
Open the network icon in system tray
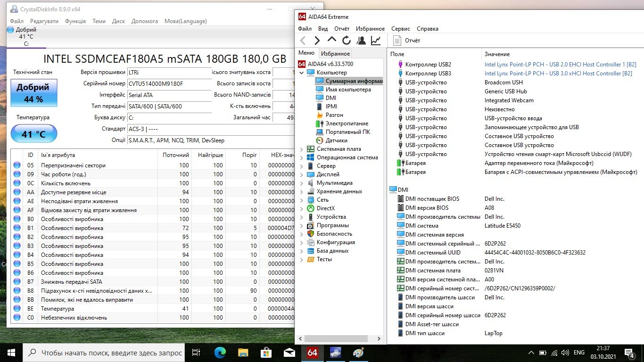click(554, 353)
